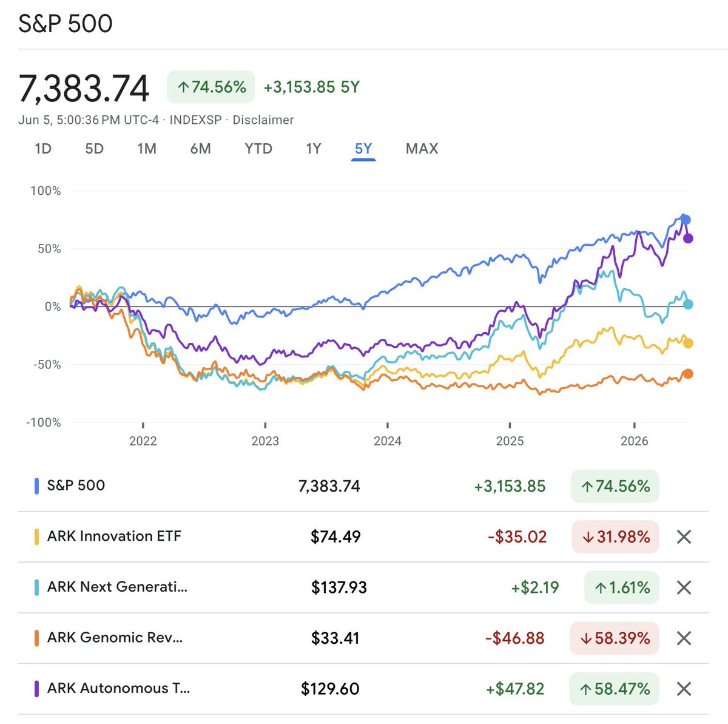Select the 5Y range tab
The width and height of the screenshot is (728, 724).
[363, 149]
